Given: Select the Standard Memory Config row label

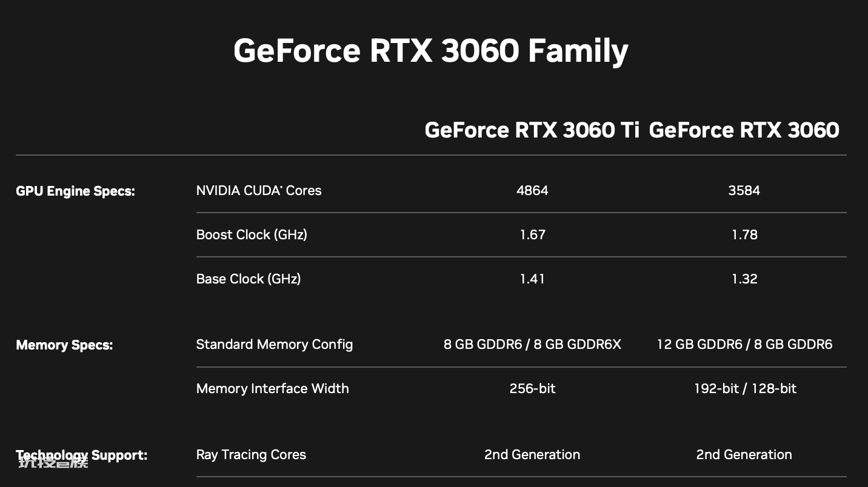Looking at the screenshot, I should pyautogui.click(x=275, y=345).
